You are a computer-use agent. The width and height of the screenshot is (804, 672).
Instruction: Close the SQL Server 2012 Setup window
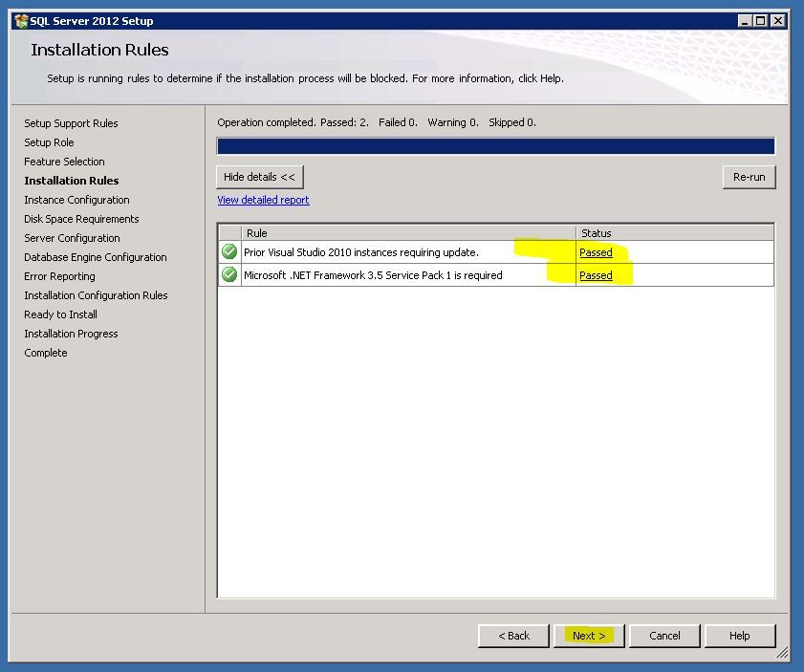(x=778, y=21)
